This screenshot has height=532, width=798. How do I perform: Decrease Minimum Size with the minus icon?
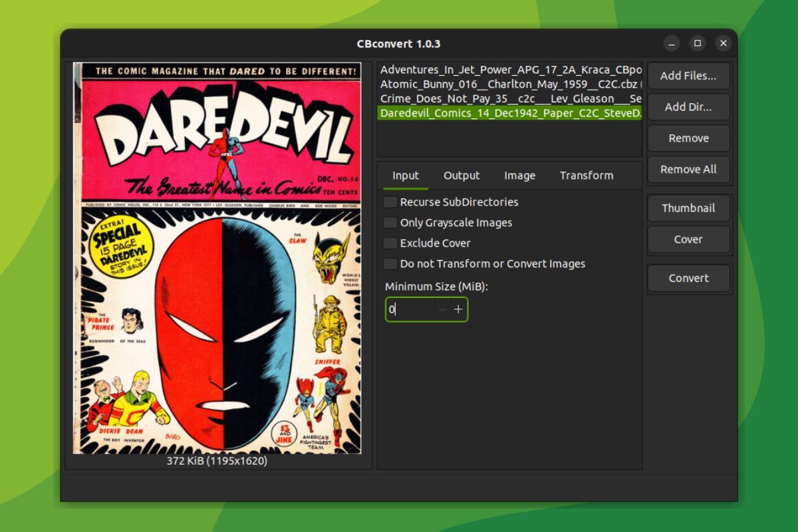point(442,309)
